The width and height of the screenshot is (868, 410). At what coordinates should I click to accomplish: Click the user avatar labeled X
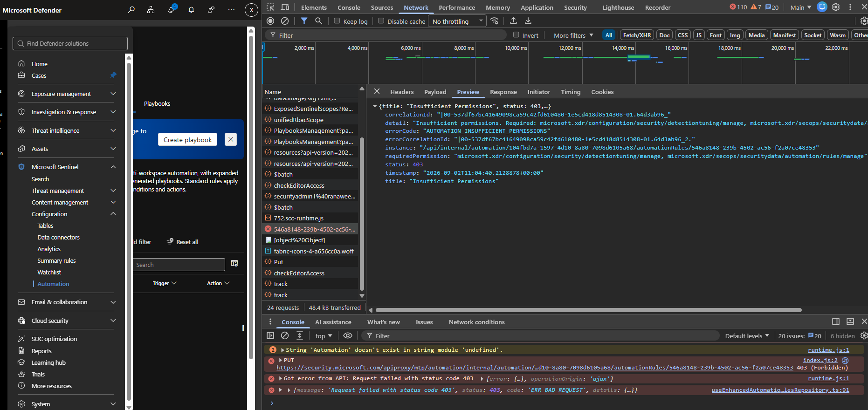tap(251, 10)
